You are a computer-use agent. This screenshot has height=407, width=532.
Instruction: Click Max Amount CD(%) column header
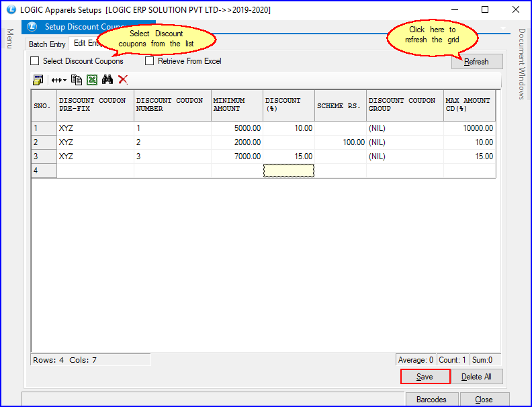coord(470,105)
